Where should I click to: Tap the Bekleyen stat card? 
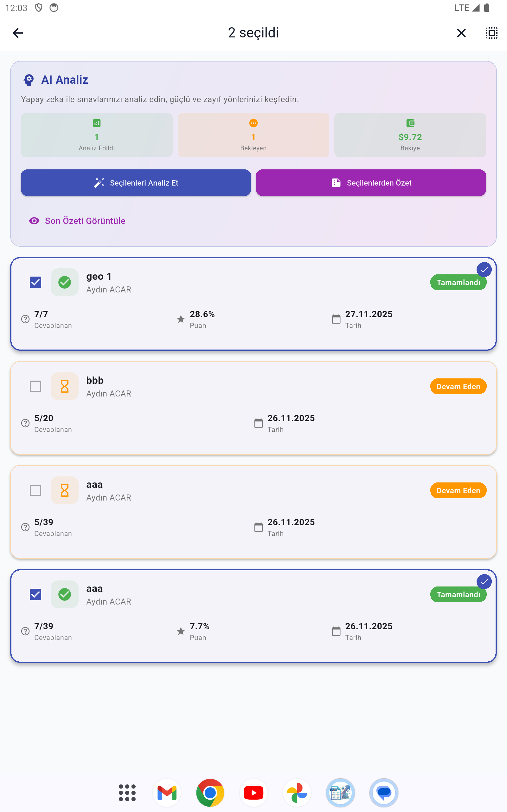[x=253, y=135]
